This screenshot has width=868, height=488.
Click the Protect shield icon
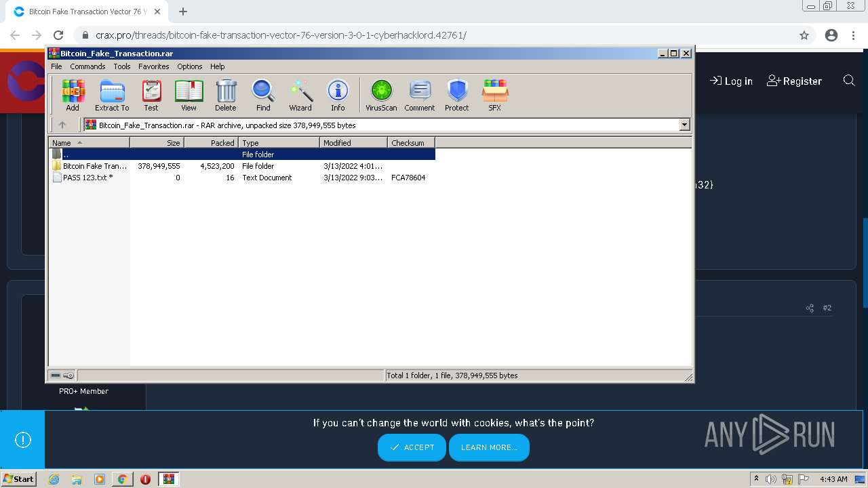[457, 95]
